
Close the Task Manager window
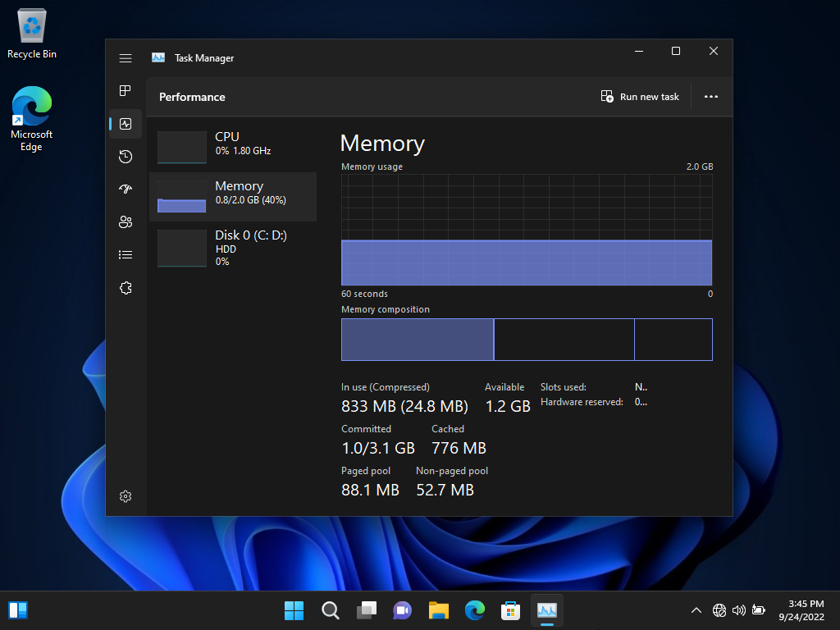coord(714,51)
